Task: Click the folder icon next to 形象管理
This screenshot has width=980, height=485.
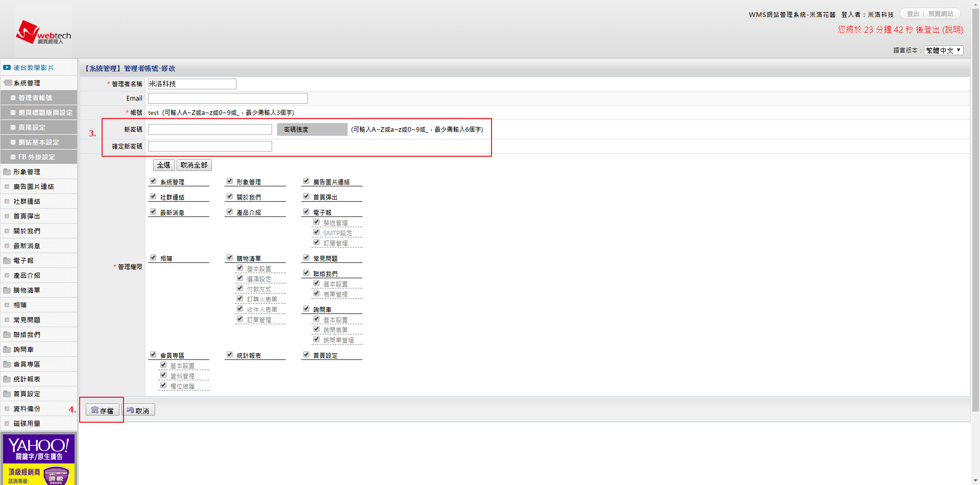Action: [7, 172]
